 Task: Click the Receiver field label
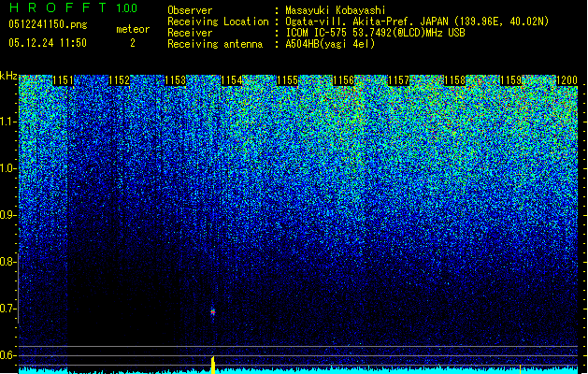point(190,33)
